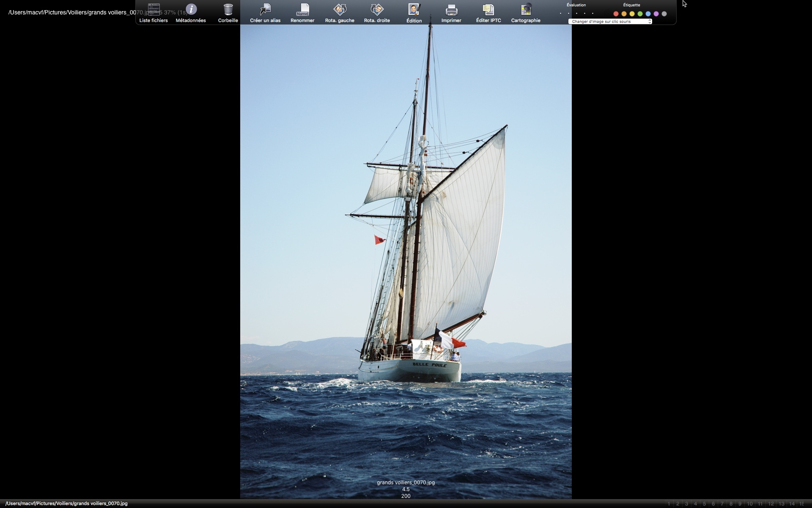
Task: Select number 9 in bottom strip
Action: click(740, 504)
